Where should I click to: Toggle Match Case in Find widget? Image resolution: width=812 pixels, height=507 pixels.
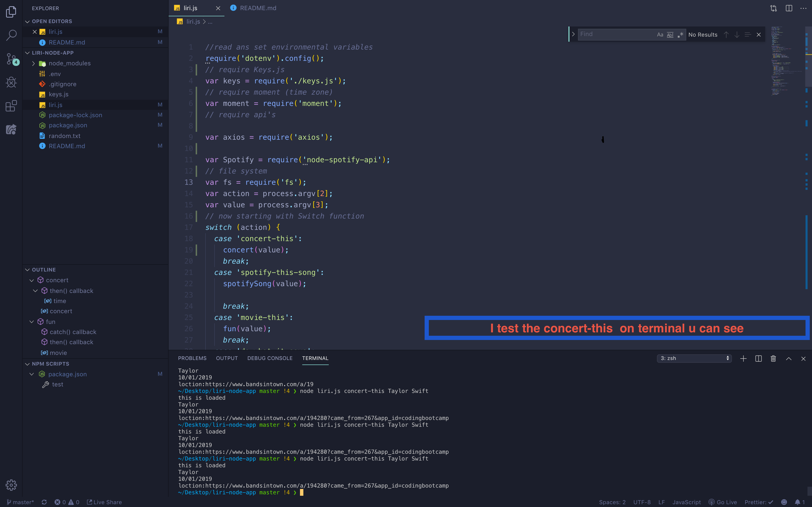(660, 35)
